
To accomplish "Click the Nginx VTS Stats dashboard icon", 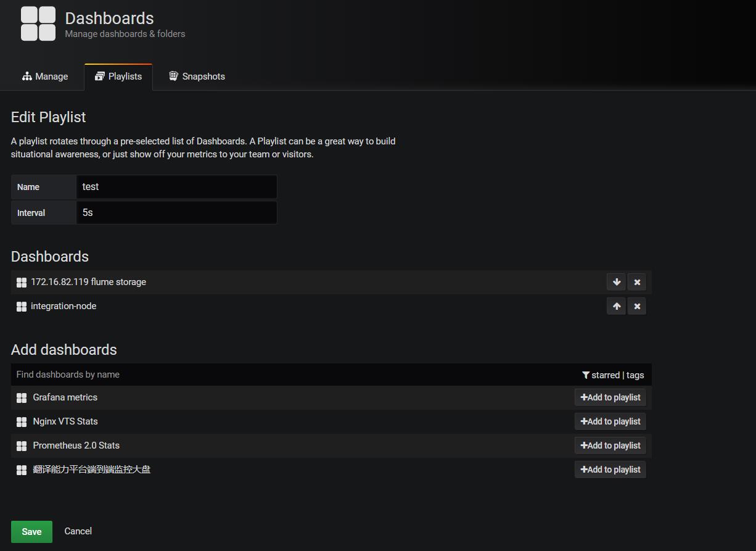I will 22,422.
